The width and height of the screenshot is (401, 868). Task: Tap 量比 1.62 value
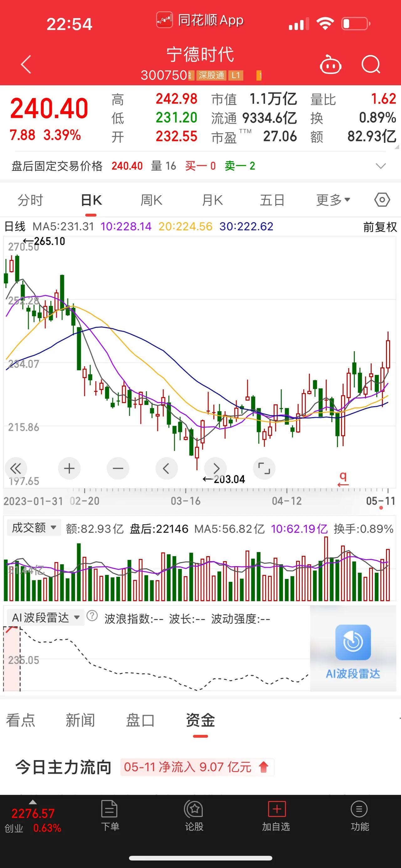tap(383, 99)
